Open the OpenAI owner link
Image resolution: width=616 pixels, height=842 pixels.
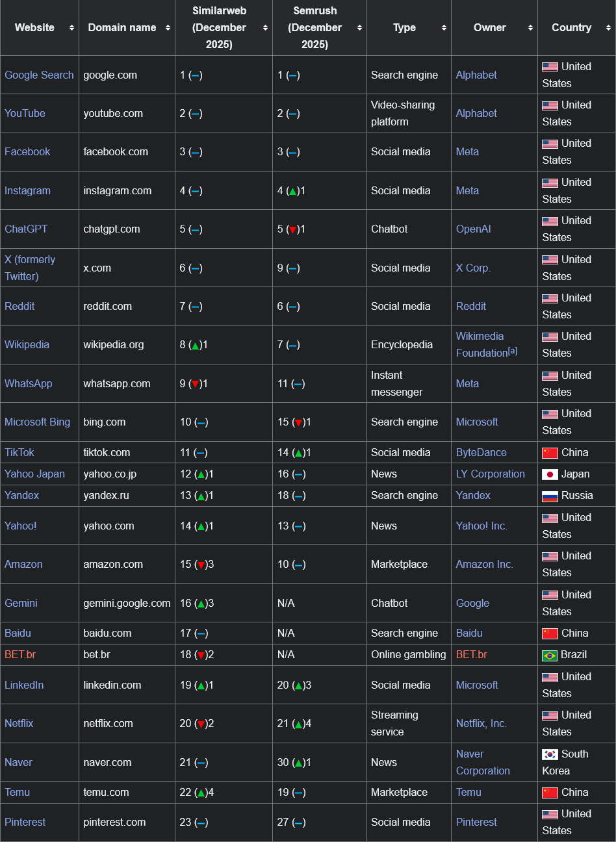coord(474,229)
